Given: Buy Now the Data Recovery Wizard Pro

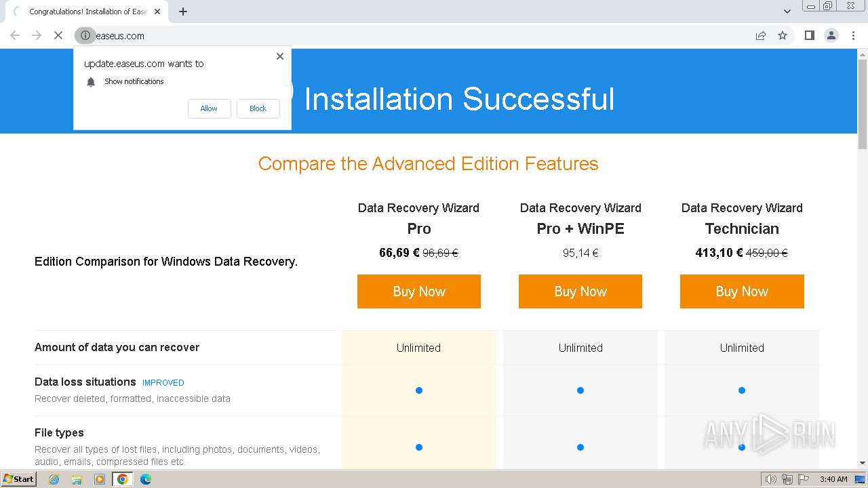Looking at the screenshot, I should click(x=418, y=291).
